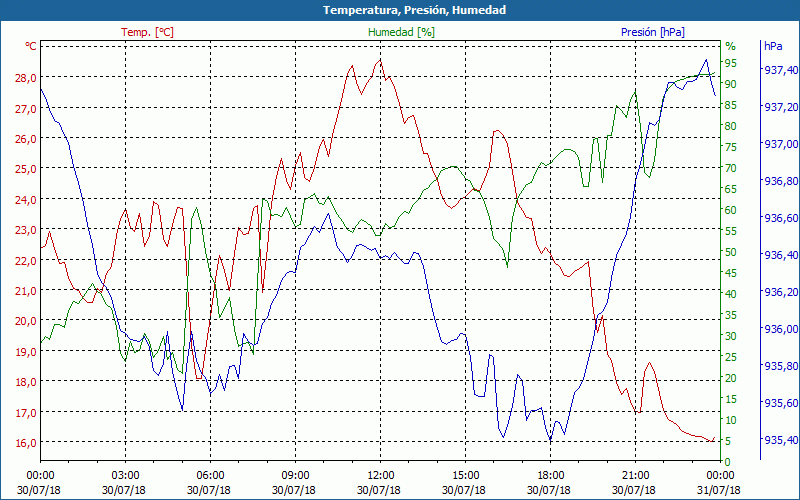This screenshot has height=500, width=800.
Task: Click the 936,80 pressure axis value
Action: coord(781,181)
